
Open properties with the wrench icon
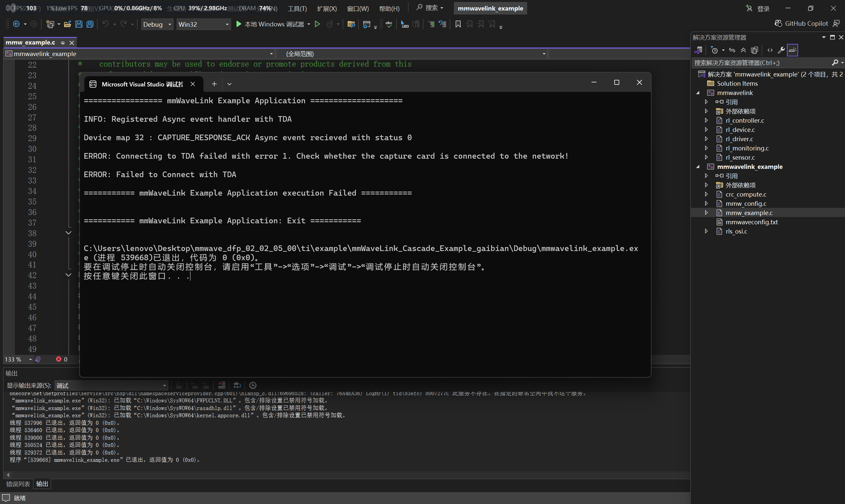pos(781,50)
